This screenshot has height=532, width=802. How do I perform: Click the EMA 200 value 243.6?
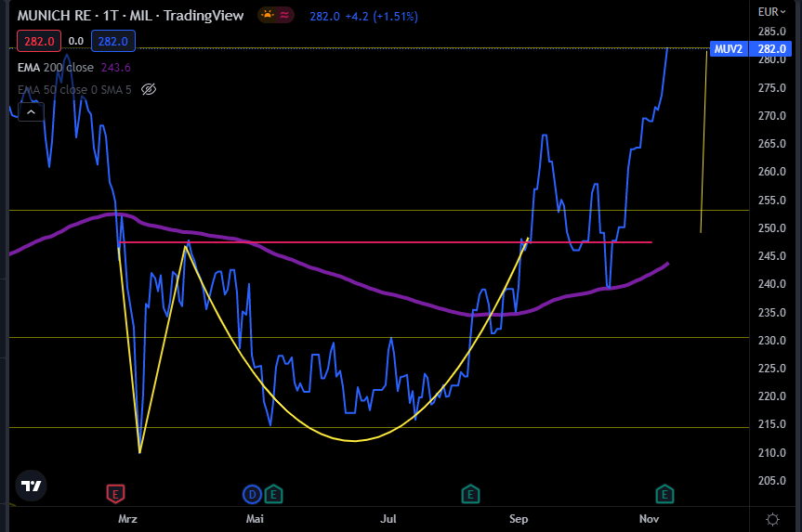click(115, 68)
